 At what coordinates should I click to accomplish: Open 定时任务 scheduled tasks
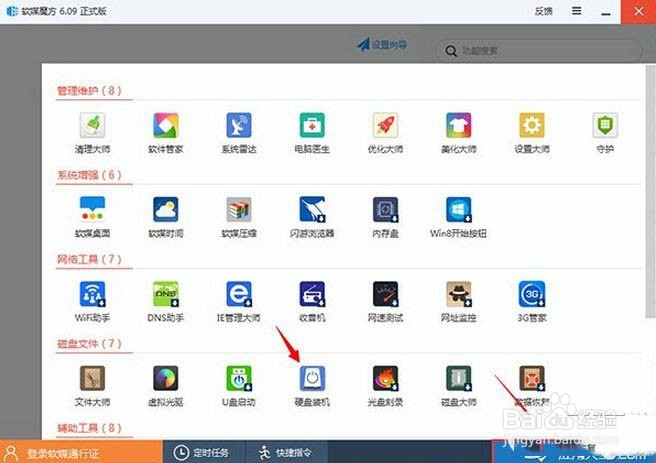pyautogui.click(x=201, y=452)
